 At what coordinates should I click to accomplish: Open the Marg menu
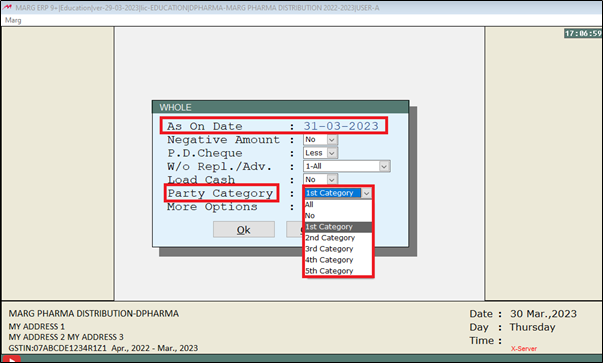click(x=13, y=20)
